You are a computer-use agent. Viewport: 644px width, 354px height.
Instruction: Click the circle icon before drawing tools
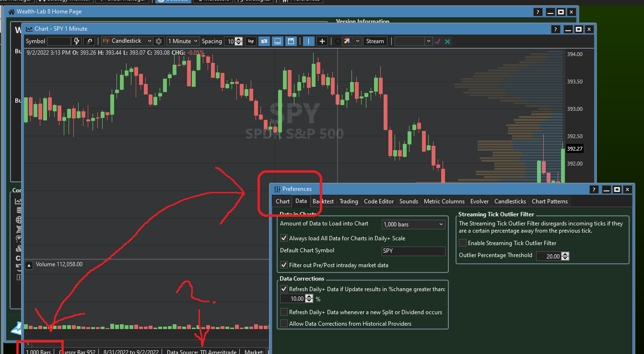[338, 41]
